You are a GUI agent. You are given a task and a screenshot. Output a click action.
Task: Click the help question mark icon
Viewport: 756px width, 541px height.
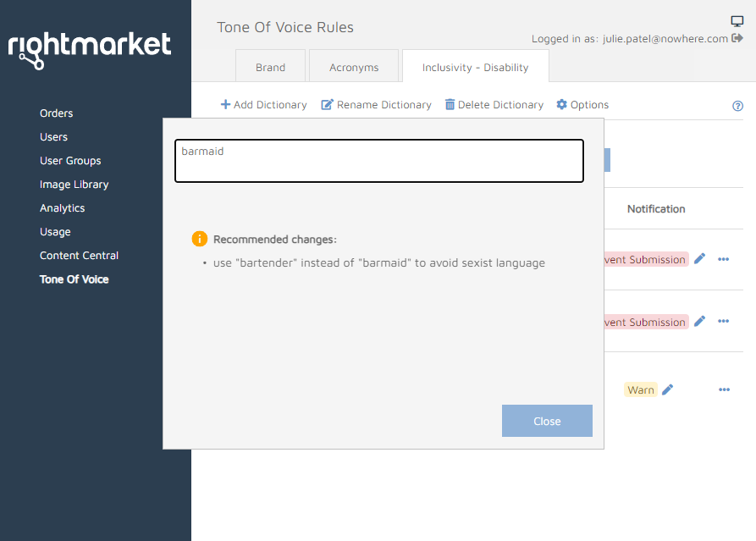click(737, 106)
